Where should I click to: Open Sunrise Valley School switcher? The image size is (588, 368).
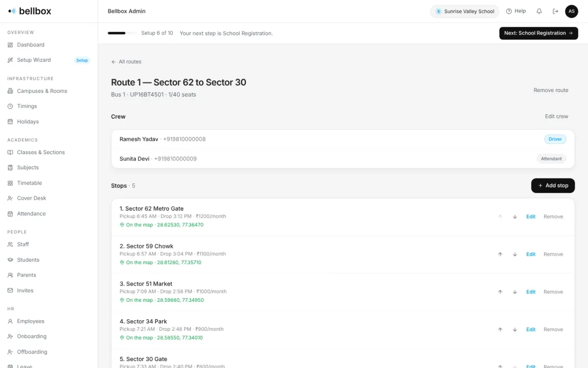pos(465,11)
